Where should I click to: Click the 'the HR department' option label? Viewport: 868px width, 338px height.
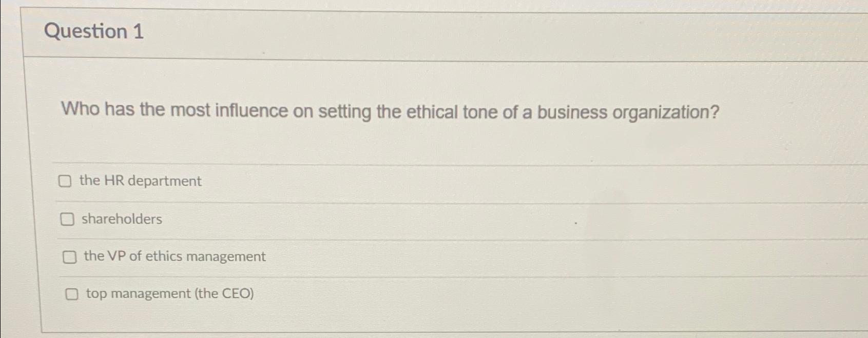coord(141,181)
